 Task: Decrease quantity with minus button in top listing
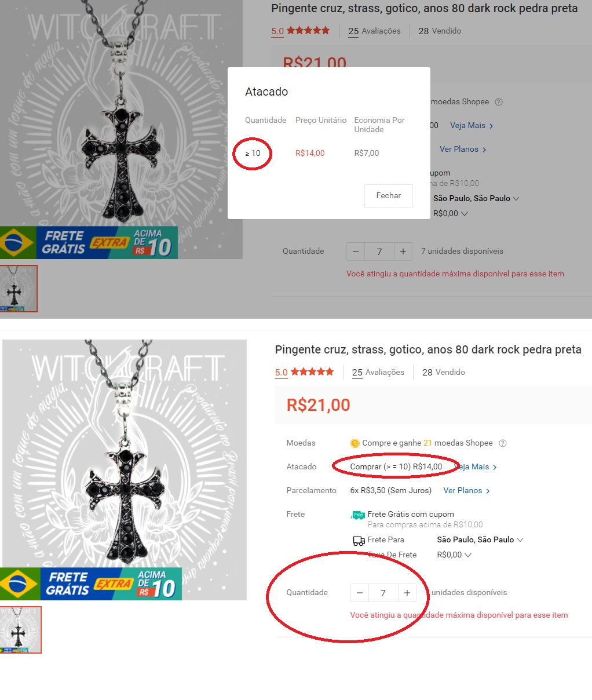point(356,251)
